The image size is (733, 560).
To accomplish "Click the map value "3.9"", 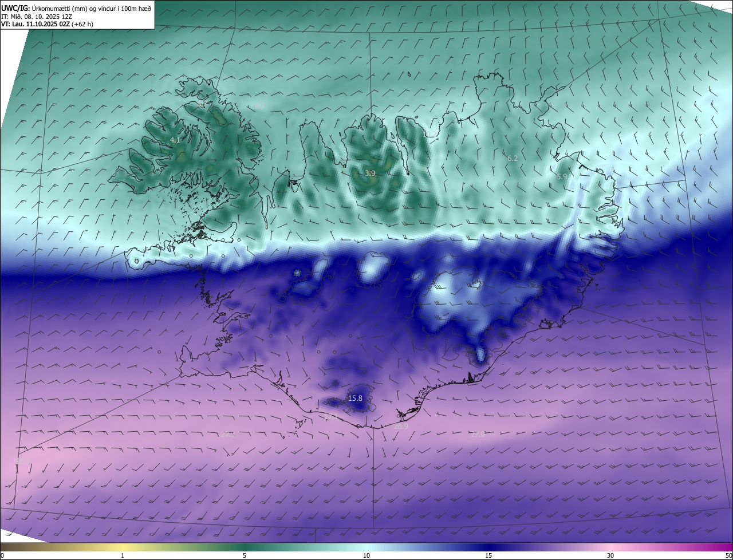I will coord(371,173).
